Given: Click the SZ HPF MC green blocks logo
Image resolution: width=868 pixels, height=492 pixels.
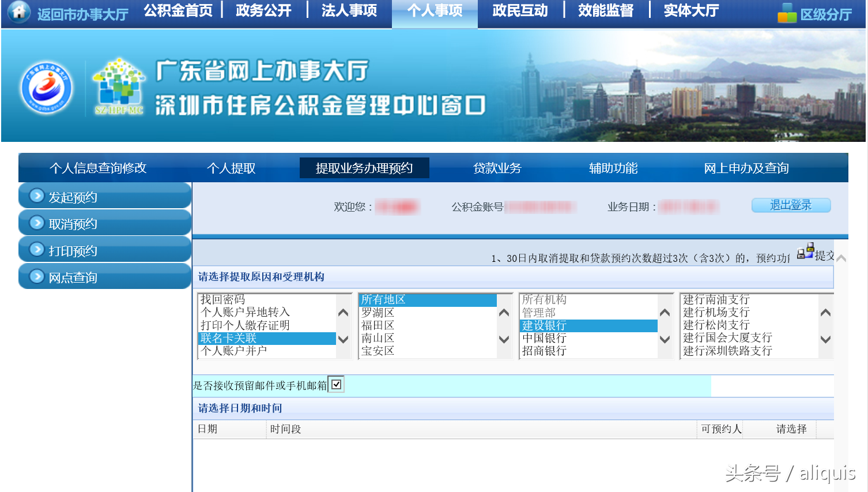Looking at the screenshot, I should point(119,85).
